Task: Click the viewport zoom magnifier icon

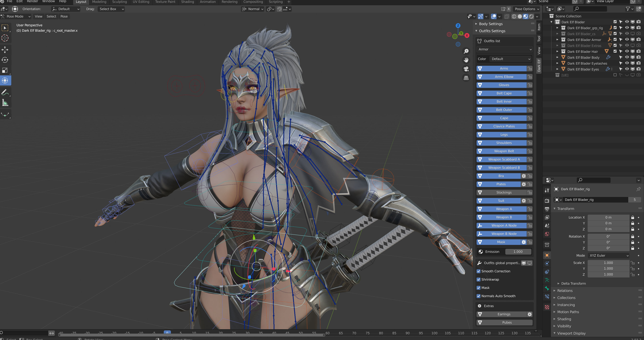Action: click(x=466, y=51)
